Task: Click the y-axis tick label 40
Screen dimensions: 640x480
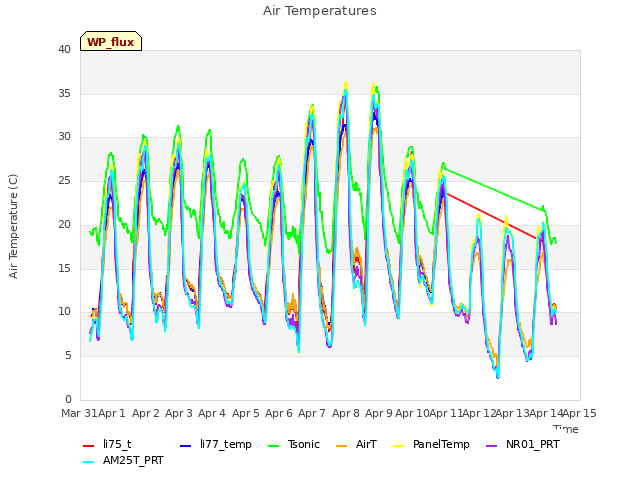Action: pyautogui.click(x=64, y=49)
